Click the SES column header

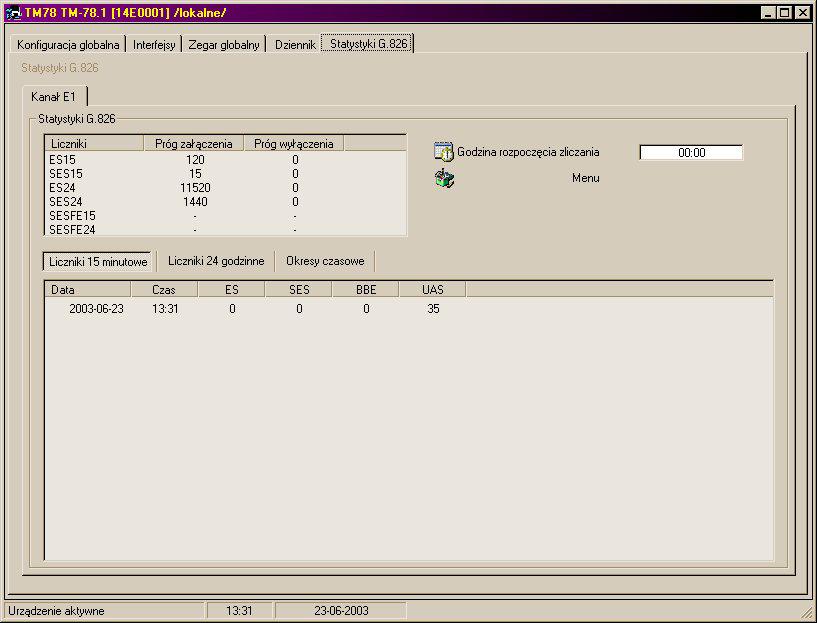pyautogui.click(x=299, y=290)
